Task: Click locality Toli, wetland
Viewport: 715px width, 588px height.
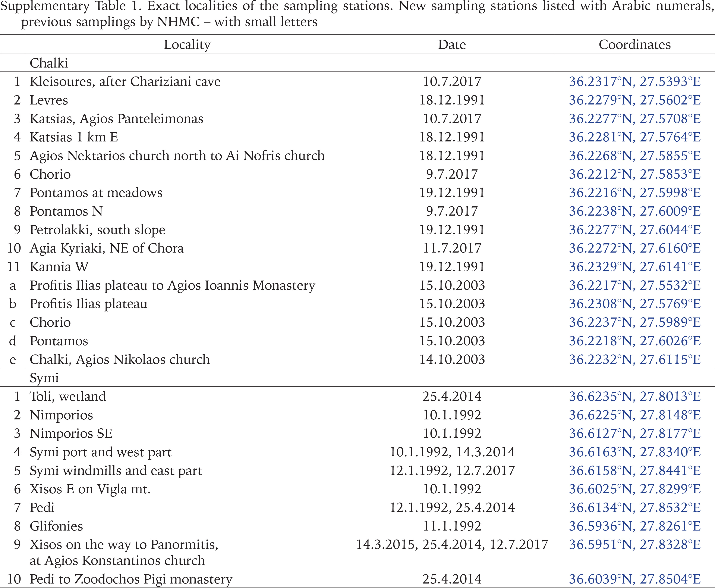Action: point(68,397)
